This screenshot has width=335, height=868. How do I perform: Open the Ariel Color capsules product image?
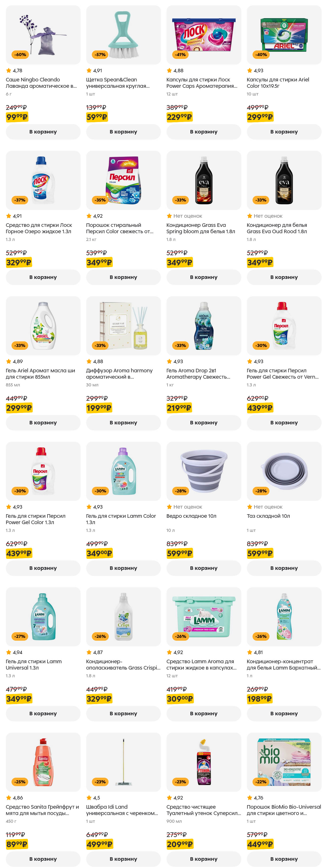[x=284, y=35]
